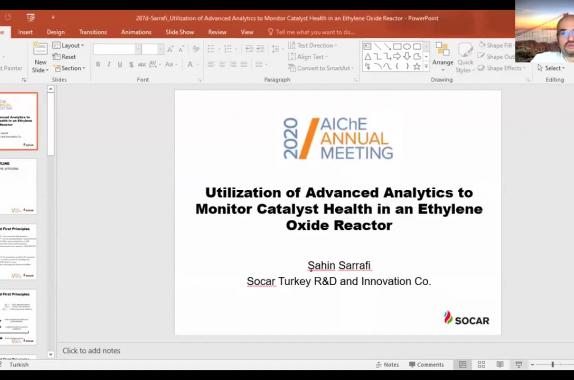The image size is (574, 380).
Task: Switch to the Slide Show tab
Action: click(180, 32)
